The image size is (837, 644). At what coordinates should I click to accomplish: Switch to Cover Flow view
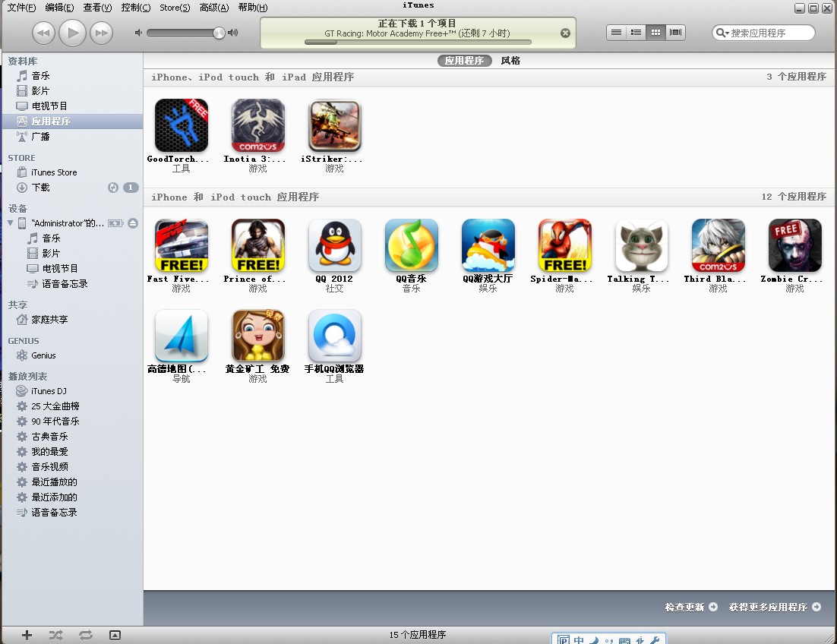point(675,33)
